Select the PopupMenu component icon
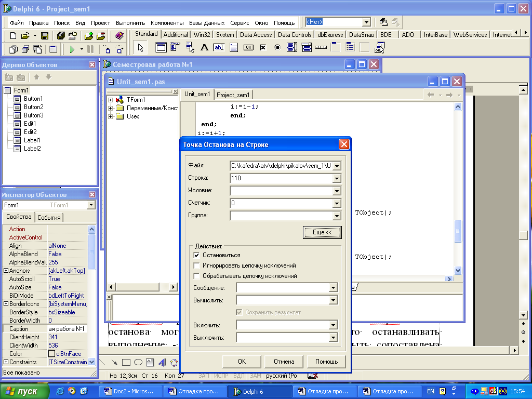This screenshot has height=399, width=532. 190,47
